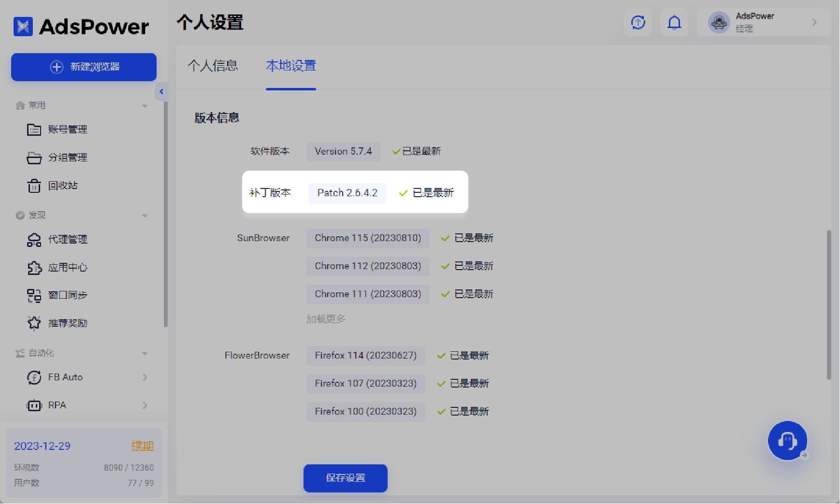This screenshot has height=504, width=840.
Task: Click the 新建浏览器 button
Action: tap(83, 67)
